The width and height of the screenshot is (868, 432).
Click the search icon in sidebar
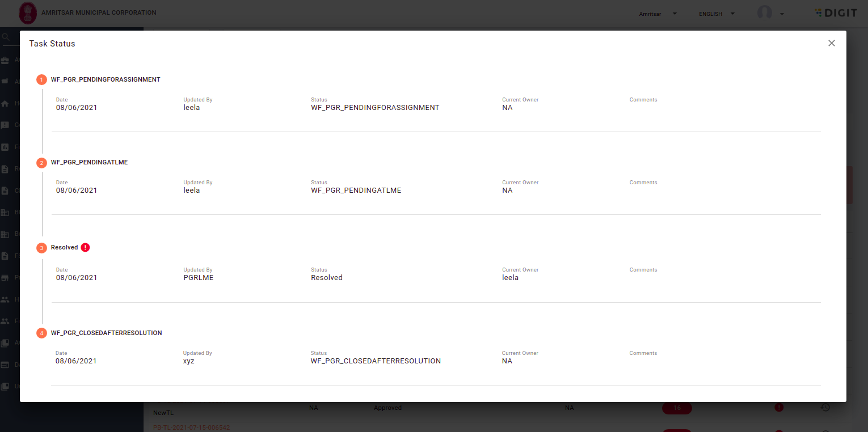coord(6,37)
